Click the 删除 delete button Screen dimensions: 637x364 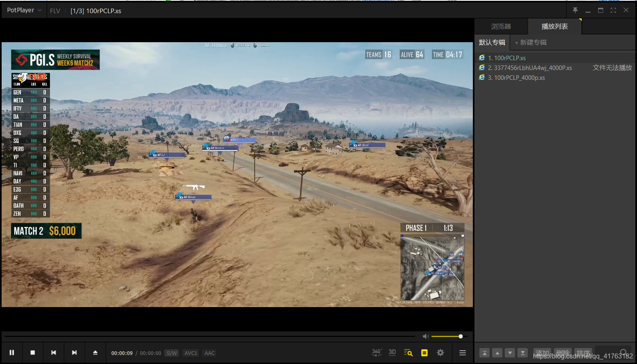(562, 353)
